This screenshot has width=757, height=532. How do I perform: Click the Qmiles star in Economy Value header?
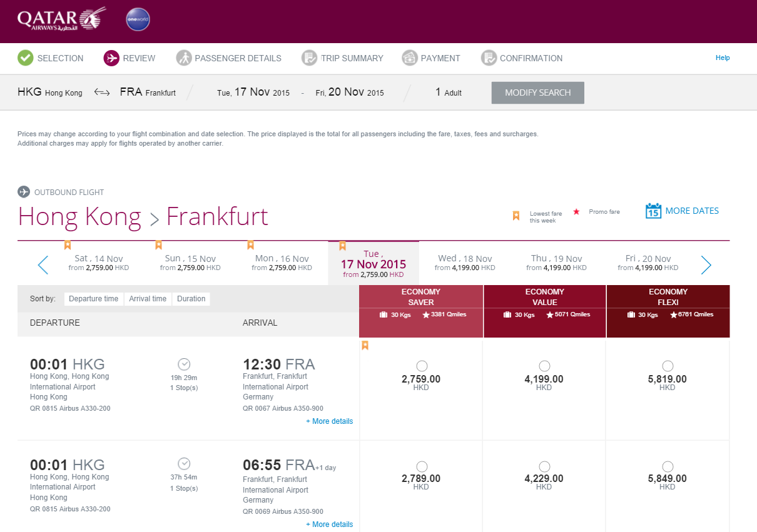pyautogui.click(x=549, y=314)
